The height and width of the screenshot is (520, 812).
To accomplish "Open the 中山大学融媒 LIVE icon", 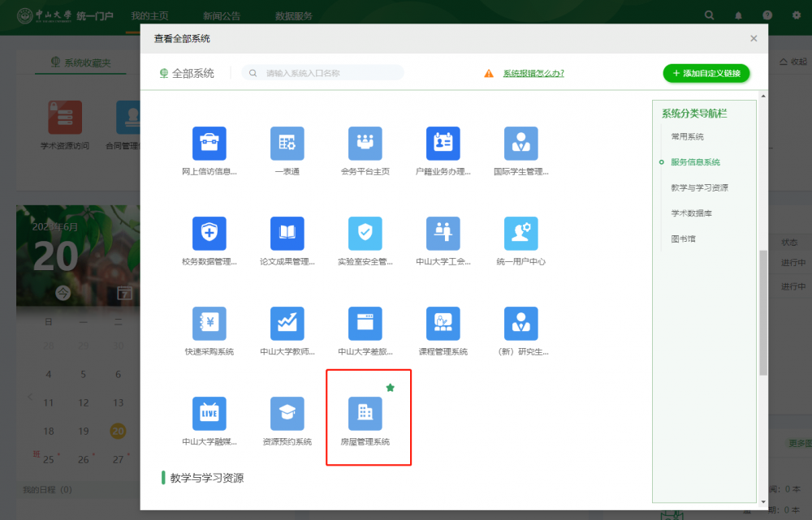I will coord(209,414).
